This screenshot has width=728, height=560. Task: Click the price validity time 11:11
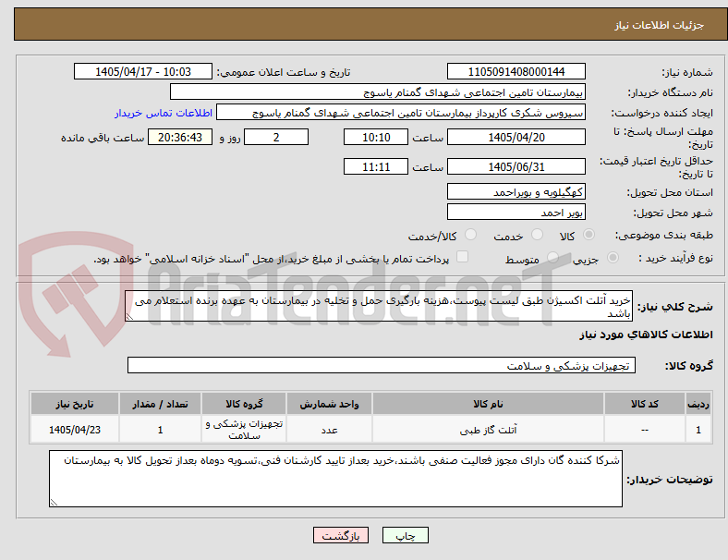pos(376,166)
